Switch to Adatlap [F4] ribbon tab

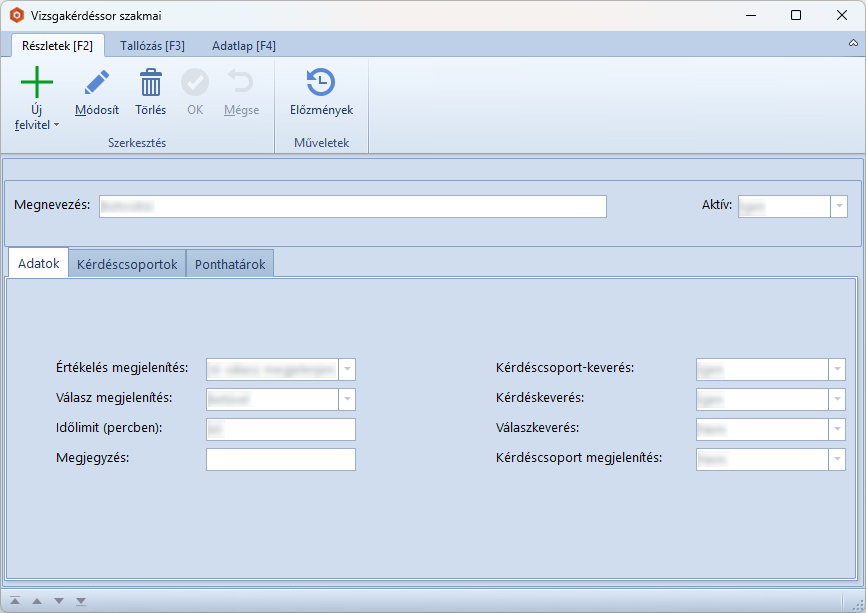(244, 46)
